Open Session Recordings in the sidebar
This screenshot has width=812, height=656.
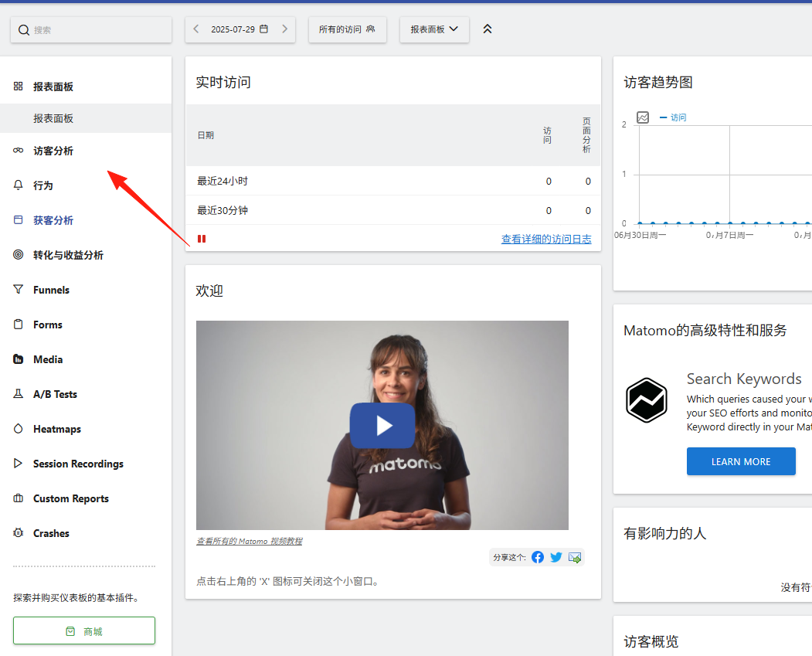click(78, 464)
